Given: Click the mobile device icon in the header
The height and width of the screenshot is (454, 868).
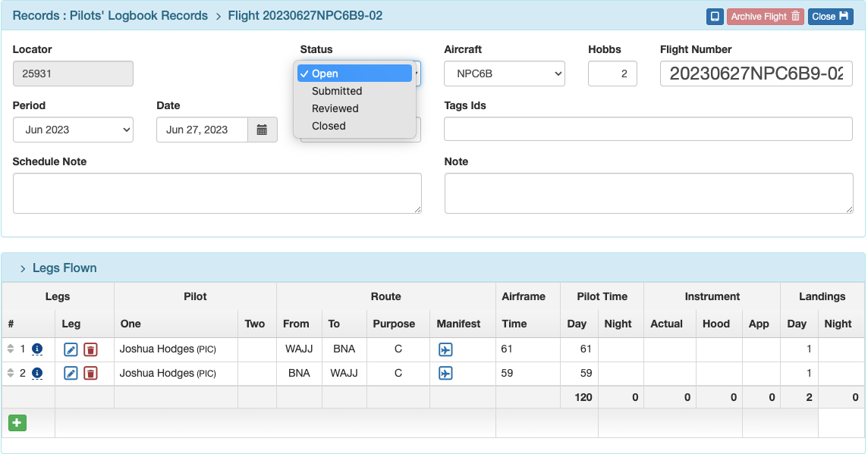Looking at the screenshot, I should coord(713,16).
